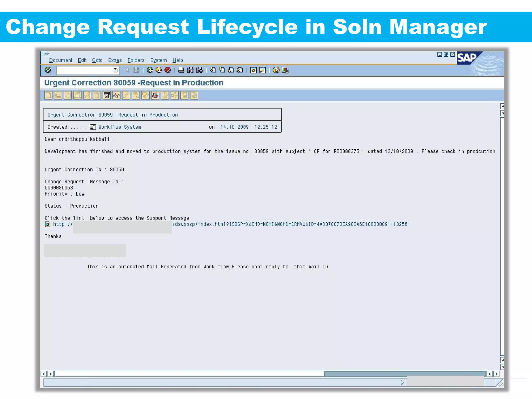Click the Print icon
532x399 pixels.
click(x=181, y=70)
